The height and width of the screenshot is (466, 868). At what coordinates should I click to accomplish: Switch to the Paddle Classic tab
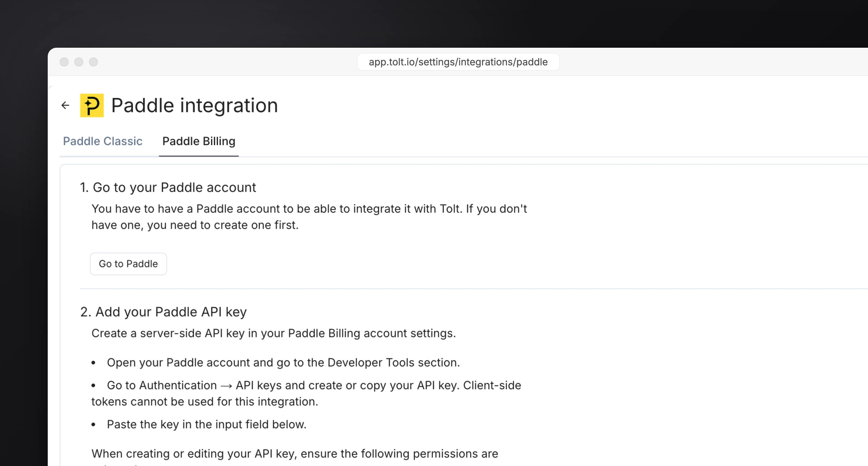tap(103, 141)
